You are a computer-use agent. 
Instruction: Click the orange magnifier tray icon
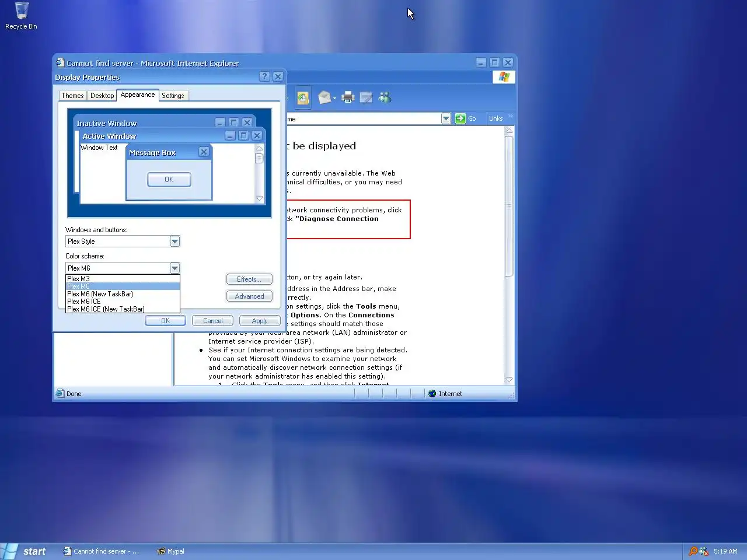(x=693, y=551)
